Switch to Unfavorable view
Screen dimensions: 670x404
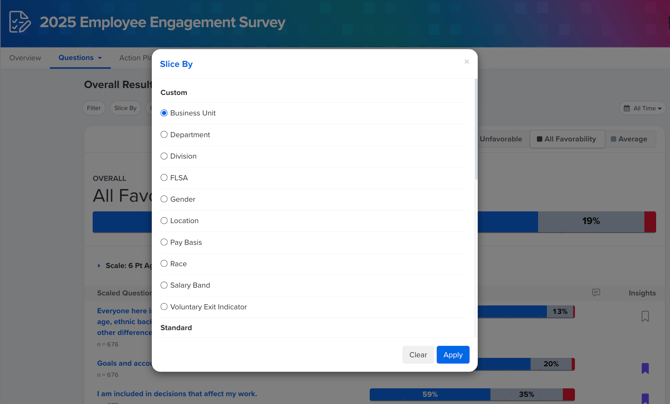(x=500, y=139)
